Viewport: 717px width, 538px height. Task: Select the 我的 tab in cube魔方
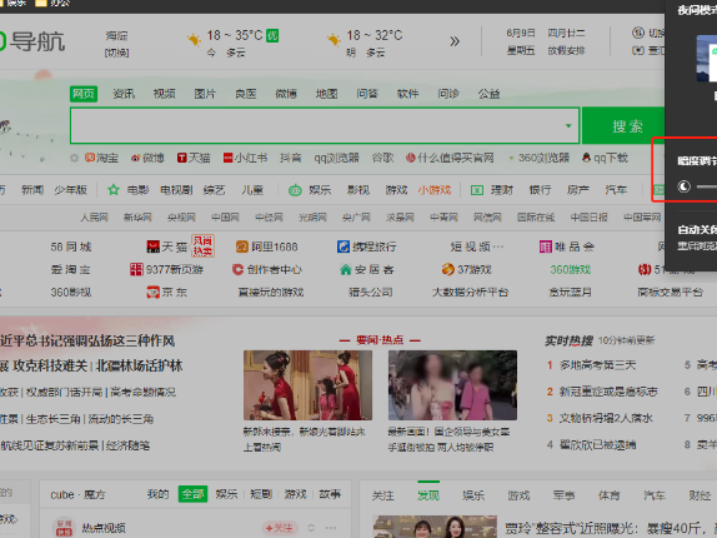(158, 494)
